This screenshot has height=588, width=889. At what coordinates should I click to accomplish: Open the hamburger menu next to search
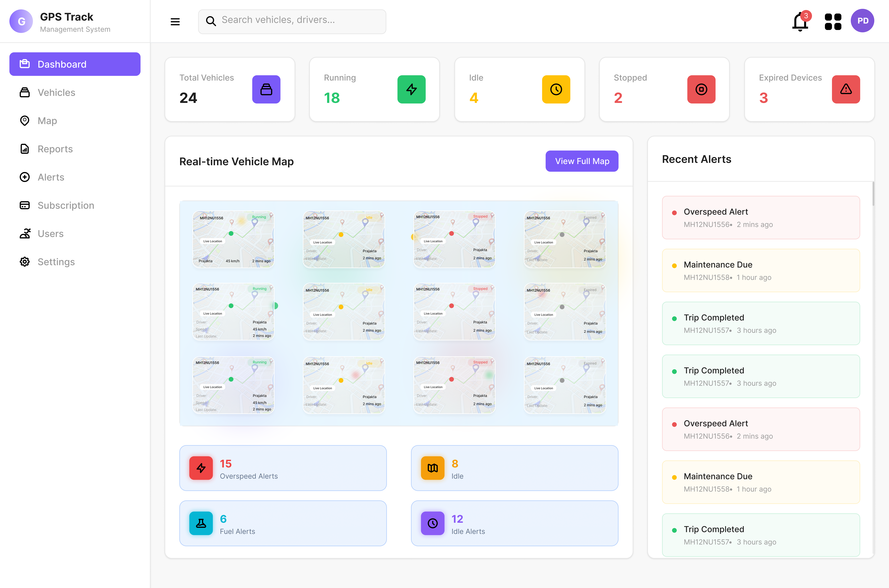(x=175, y=21)
